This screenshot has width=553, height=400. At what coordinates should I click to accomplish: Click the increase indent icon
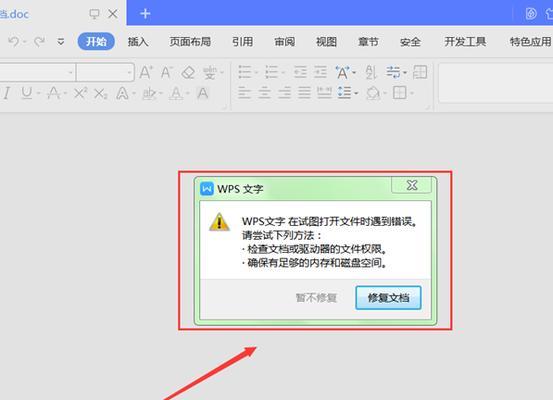pos(321,72)
